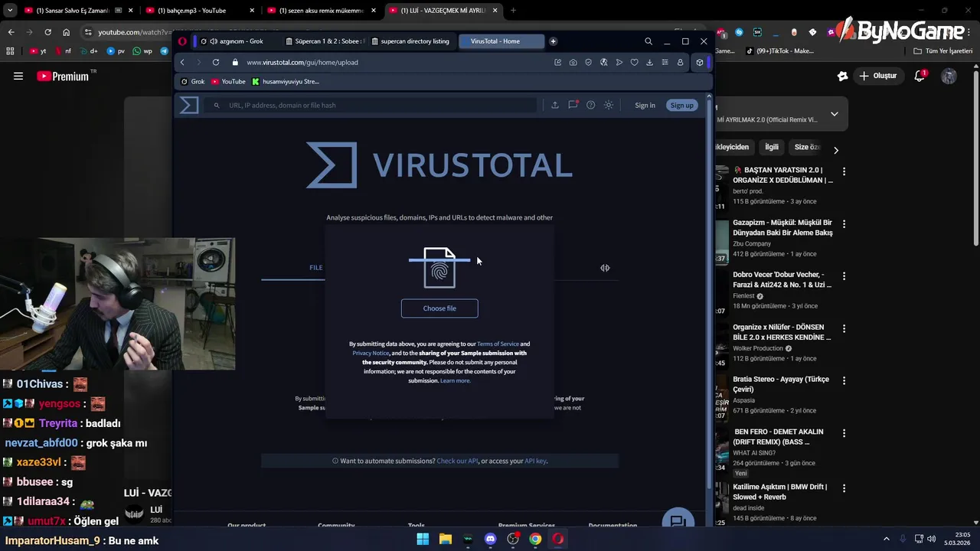Screen dimensions: 980x551
Task: Open the VirusTotal help question-mark icon
Action: pos(590,105)
